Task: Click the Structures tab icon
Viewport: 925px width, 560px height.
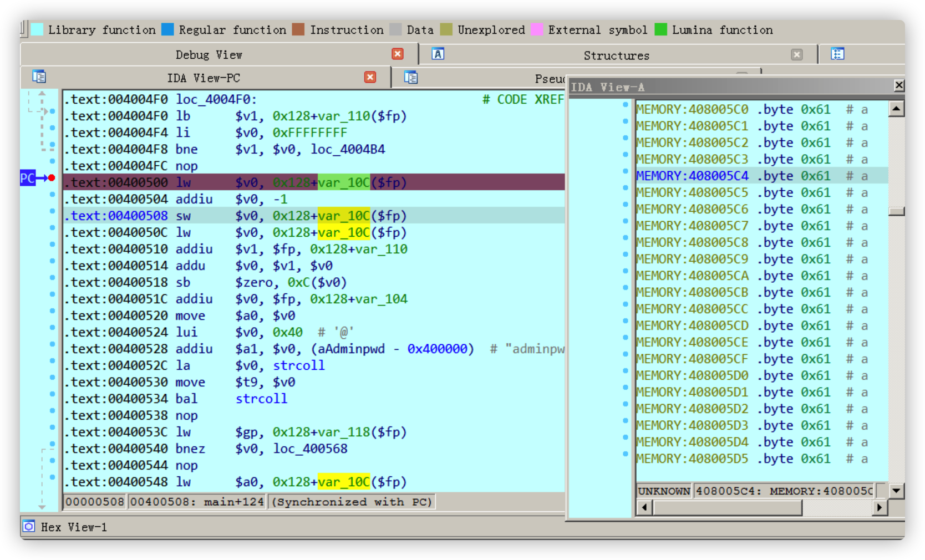Action: pyautogui.click(x=438, y=54)
